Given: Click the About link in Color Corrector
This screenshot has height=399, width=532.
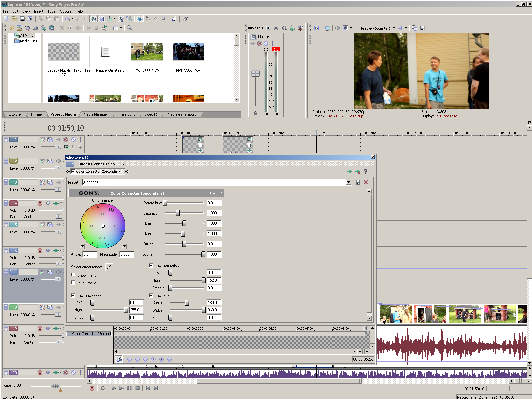Looking at the screenshot, I should click(213, 193).
